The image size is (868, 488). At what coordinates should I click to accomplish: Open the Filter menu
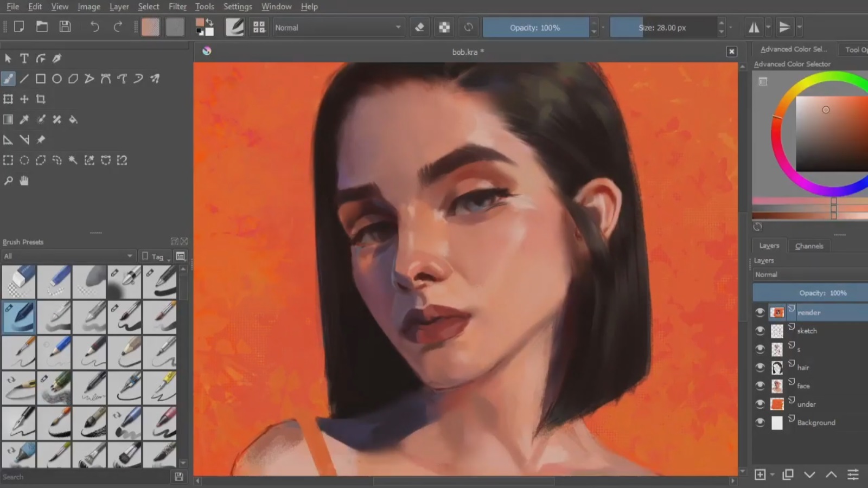tap(177, 7)
